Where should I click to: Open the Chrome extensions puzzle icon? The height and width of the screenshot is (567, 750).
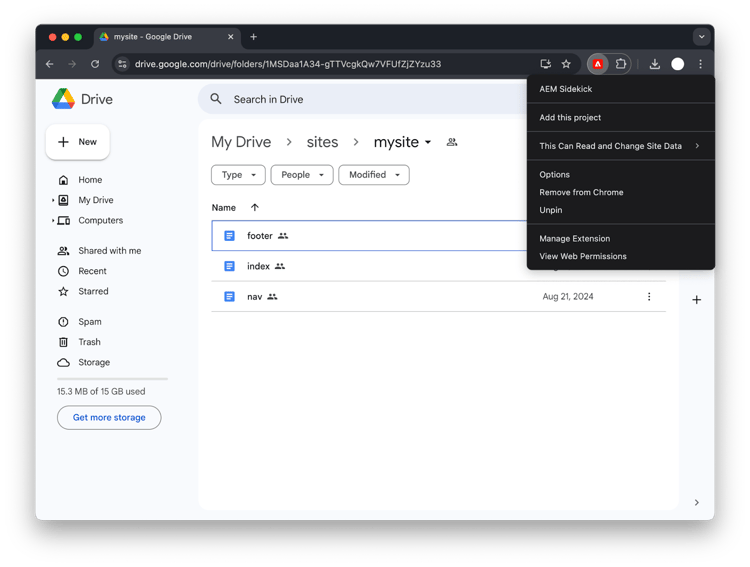click(621, 64)
